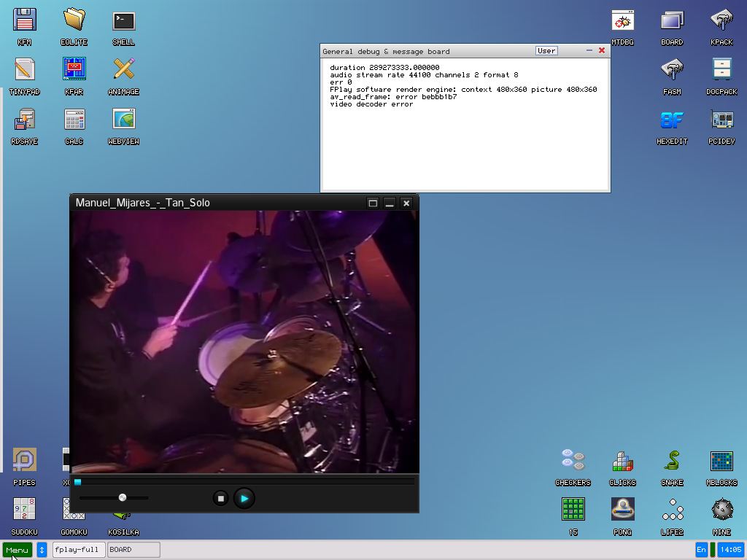Click the volume slider knob in the player
Viewport: 747px width, 560px height.
point(123,497)
